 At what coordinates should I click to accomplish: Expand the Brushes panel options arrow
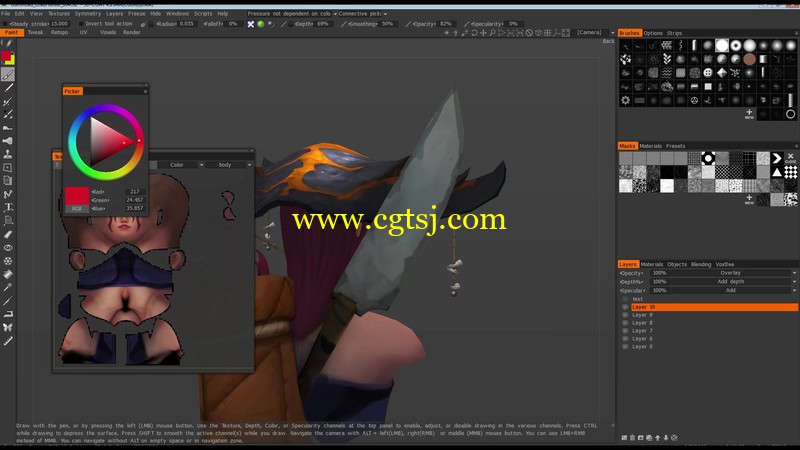tap(796, 33)
